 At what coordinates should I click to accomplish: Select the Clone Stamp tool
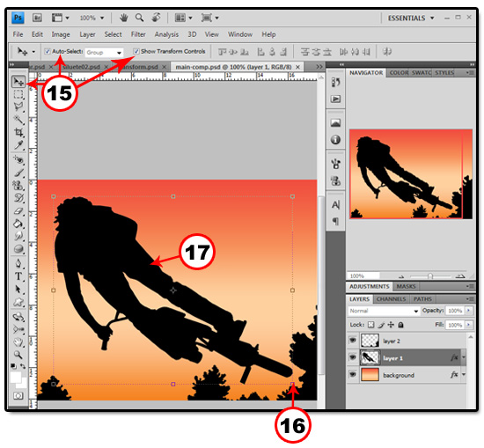point(18,185)
